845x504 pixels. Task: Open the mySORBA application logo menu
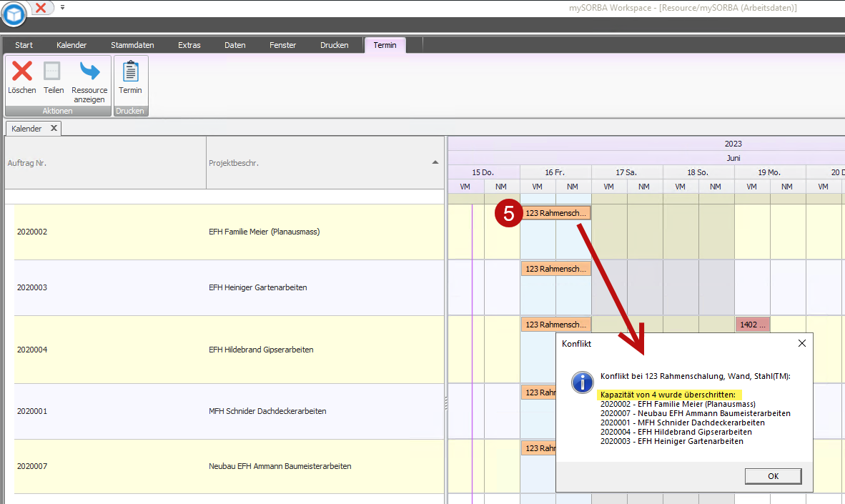[x=14, y=14]
